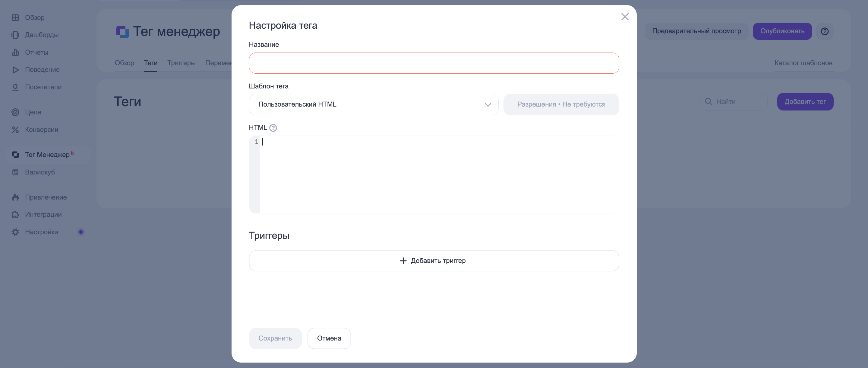
Task: Open Вариокуб in the sidebar
Action: tap(40, 172)
